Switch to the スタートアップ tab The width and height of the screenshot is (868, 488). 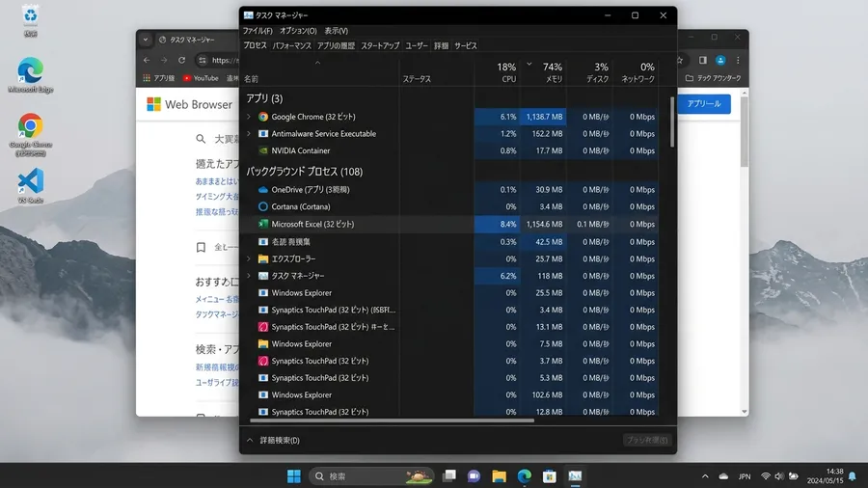[380, 46]
